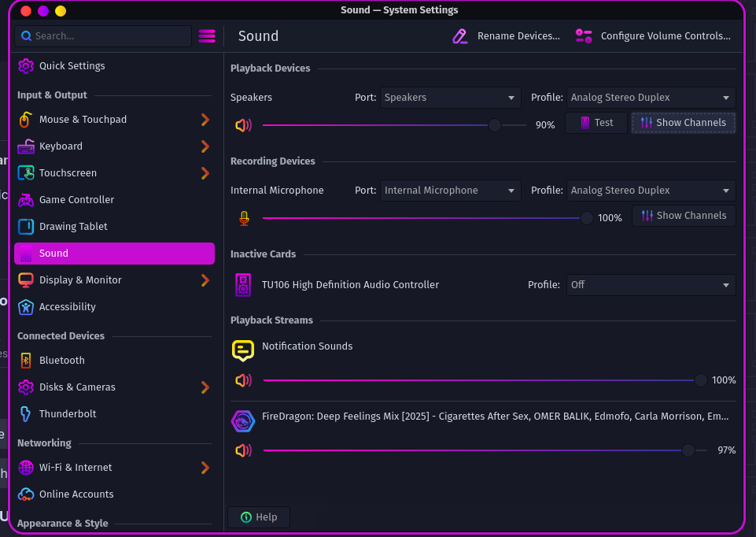This screenshot has height=537, width=756.
Task: Open the Internal Microphone Profile dropdown
Action: [x=651, y=191]
